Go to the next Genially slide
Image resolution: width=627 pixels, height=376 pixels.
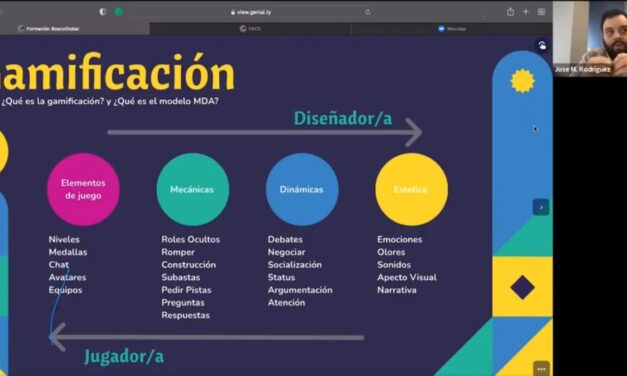click(x=541, y=207)
